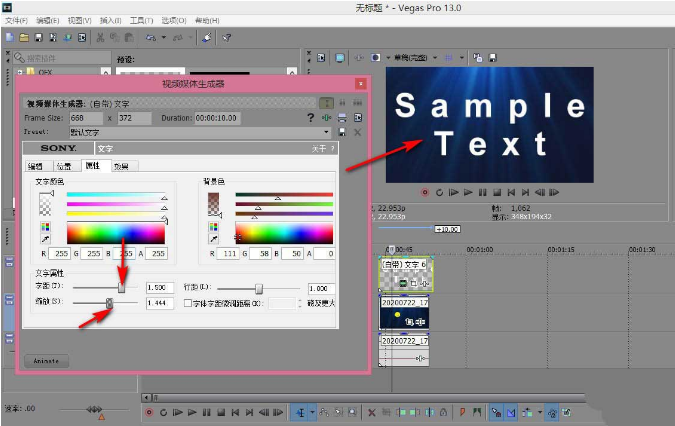The width and height of the screenshot is (675, 426).
Task: Click the background color palette grid icon
Action: pos(213,227)
